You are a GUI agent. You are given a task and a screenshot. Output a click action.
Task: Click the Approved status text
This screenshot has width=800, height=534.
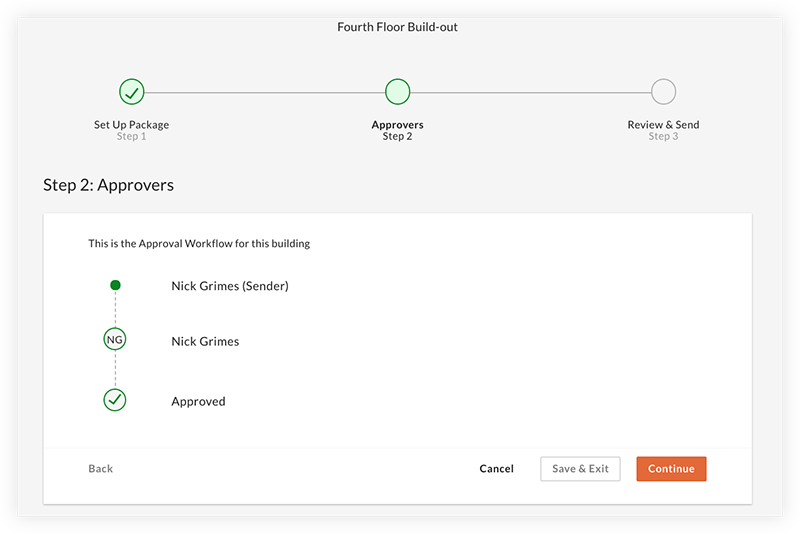(198, 401)
